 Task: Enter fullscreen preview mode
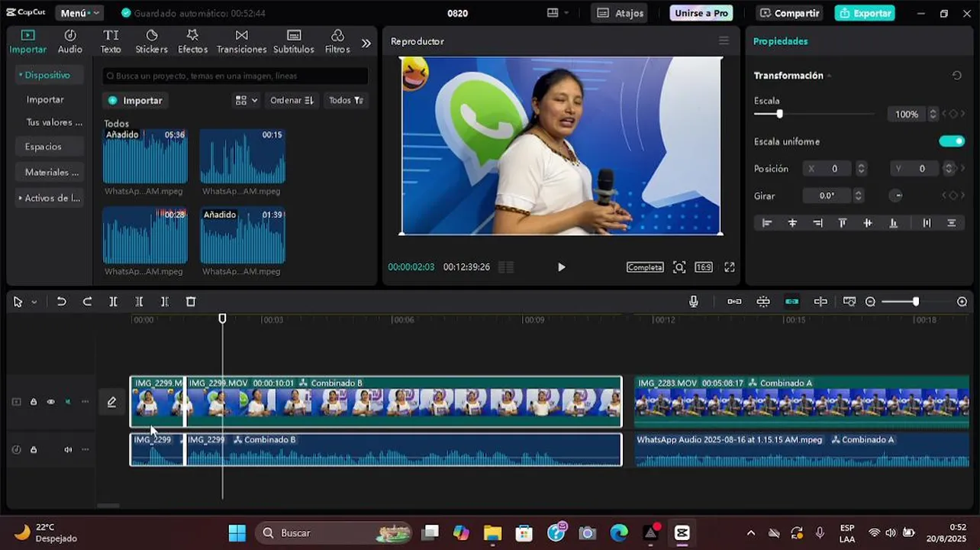tap(730, 267)
